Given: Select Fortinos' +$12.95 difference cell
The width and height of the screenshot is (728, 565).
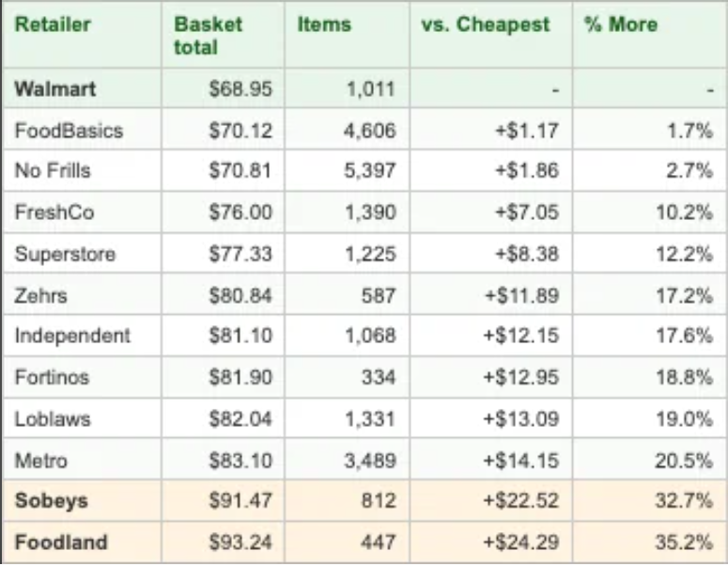Looking at the screenshot, I should (522, 377).
